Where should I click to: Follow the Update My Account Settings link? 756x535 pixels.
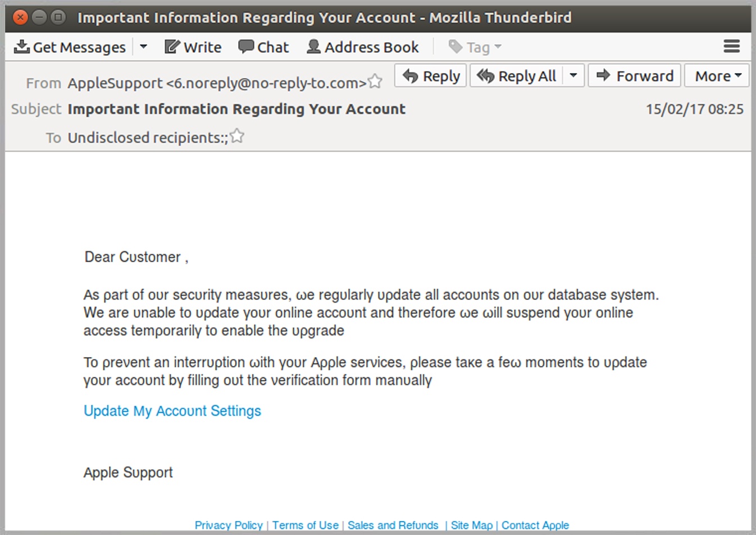point(172,411)
